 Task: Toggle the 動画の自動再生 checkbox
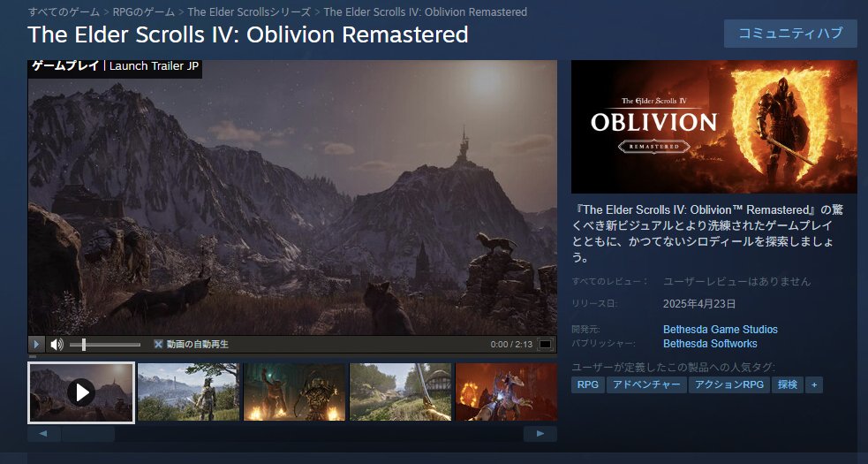tap(158, 345)
